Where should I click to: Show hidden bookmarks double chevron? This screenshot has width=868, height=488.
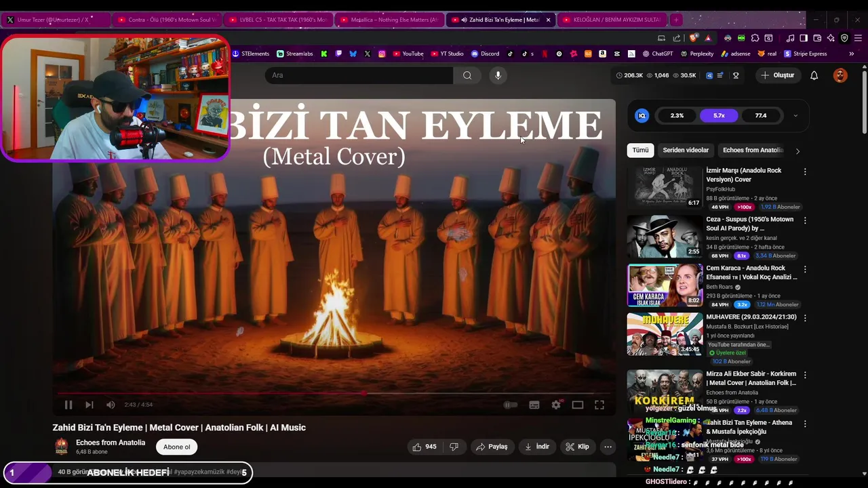851,54
